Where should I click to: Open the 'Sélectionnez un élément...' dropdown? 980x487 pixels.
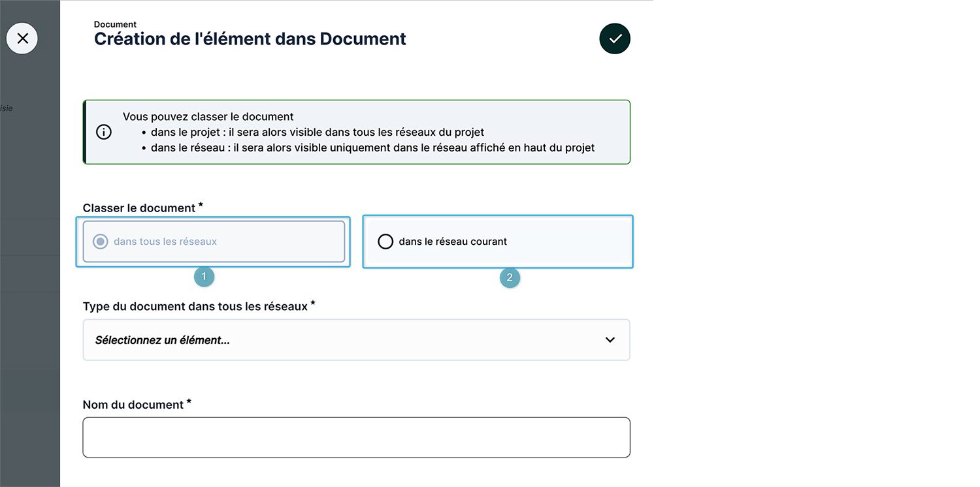[357, 339]
